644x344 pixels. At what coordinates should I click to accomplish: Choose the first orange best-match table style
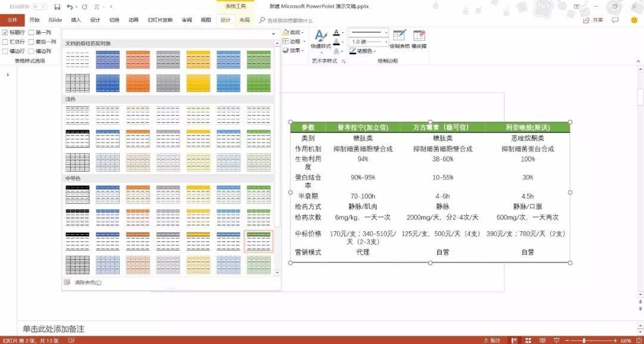point(138,60)
